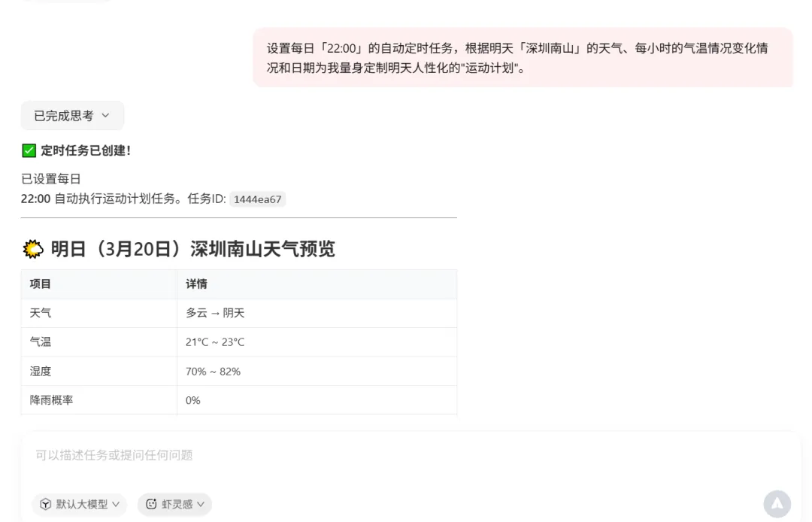Viewport: 812px width, 522px height.
Task: Click the 详情 table column header
Action: coord(196,284)
